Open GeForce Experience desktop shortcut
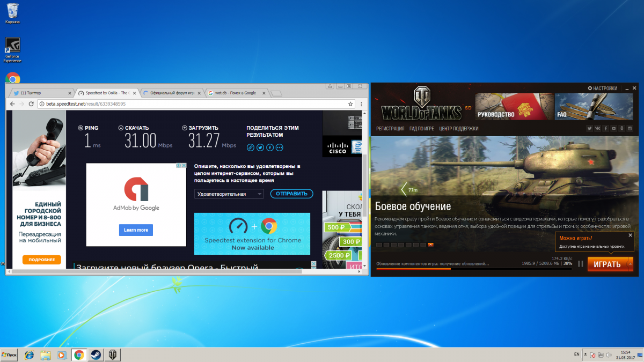Viewport: 644px width, 362px height. (x=12, y=50)
